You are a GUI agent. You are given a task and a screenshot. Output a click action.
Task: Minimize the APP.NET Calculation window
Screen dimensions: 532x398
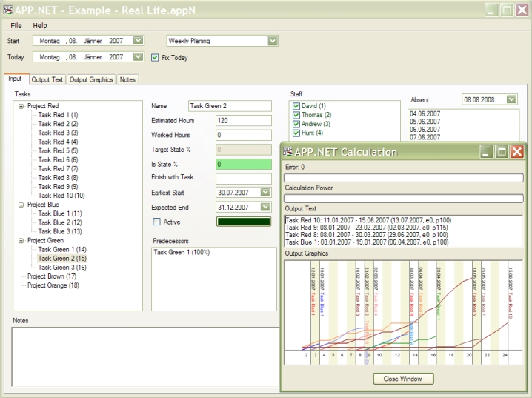486,151
